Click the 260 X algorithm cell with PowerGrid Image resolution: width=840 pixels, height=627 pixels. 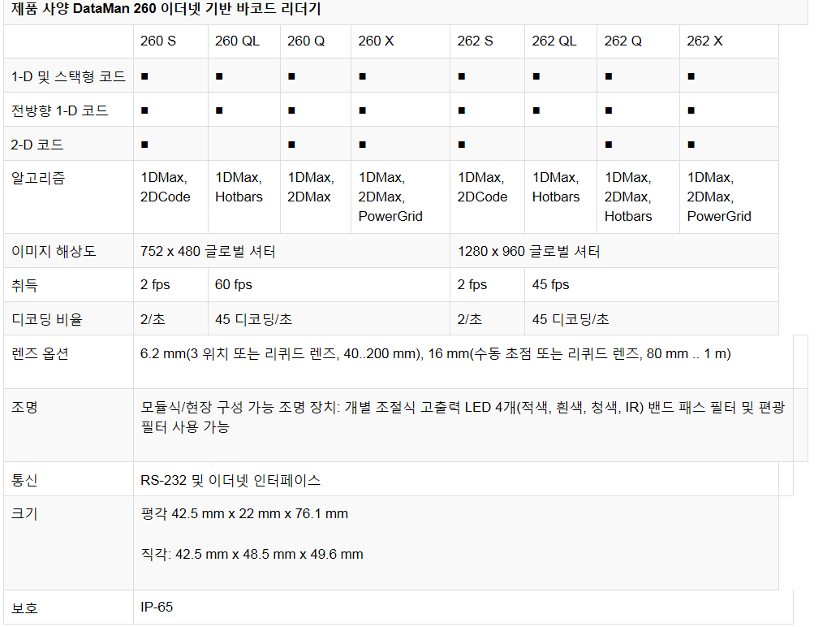pyautogui.click(x=390, y=197)
